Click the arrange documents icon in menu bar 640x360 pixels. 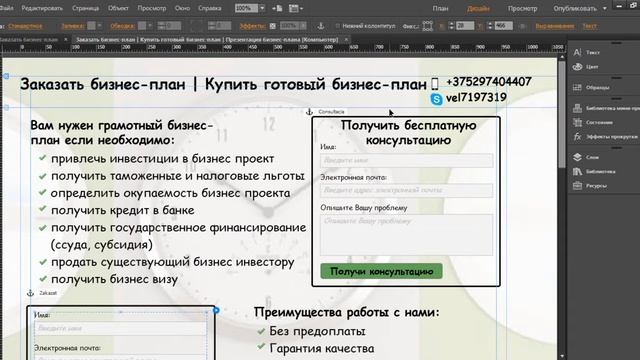296,8
